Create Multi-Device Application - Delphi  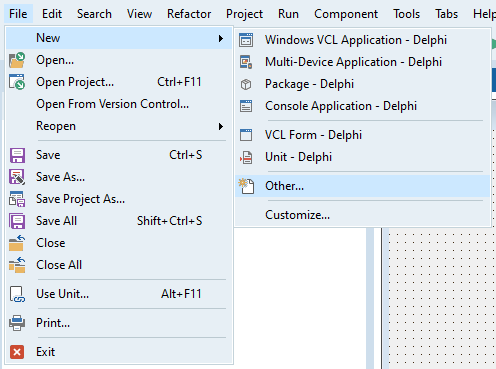point(363,62)
